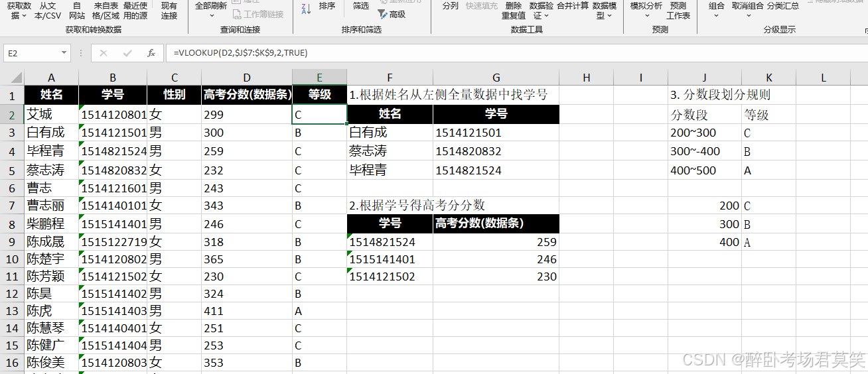Open the Name Box dropdown arrow
This screenshot has width=868, height=374.
[64, 53]
